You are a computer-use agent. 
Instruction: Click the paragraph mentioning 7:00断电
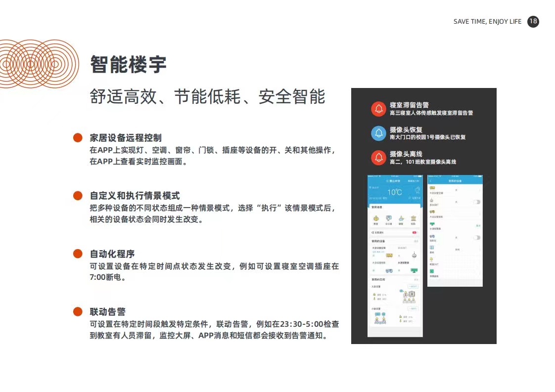pyautogui.click(x=214, y=272)
